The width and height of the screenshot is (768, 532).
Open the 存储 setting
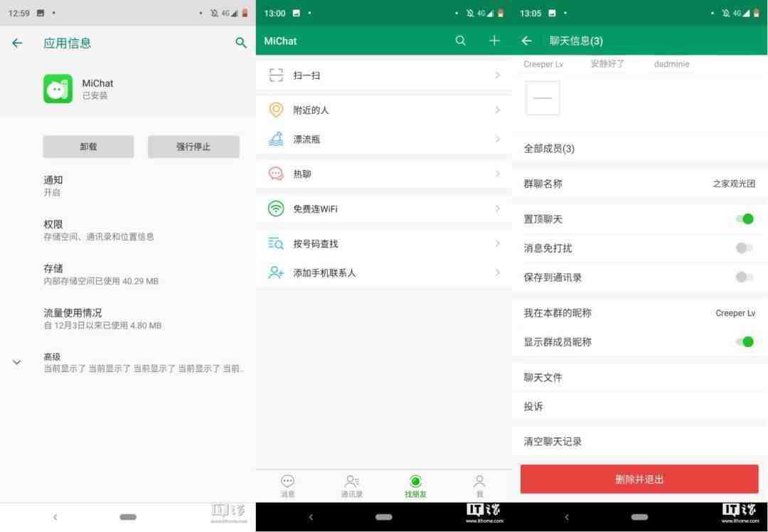point(128,275)
